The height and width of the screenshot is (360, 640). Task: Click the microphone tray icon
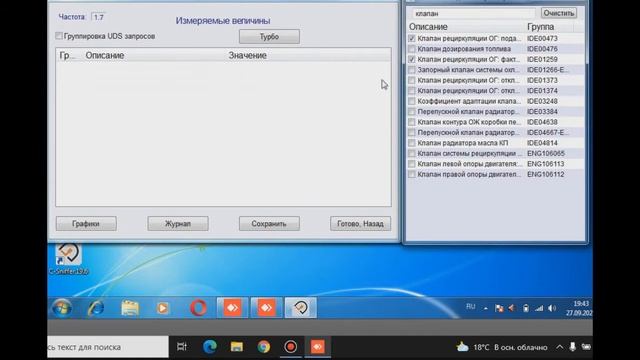tap(573, 347)
